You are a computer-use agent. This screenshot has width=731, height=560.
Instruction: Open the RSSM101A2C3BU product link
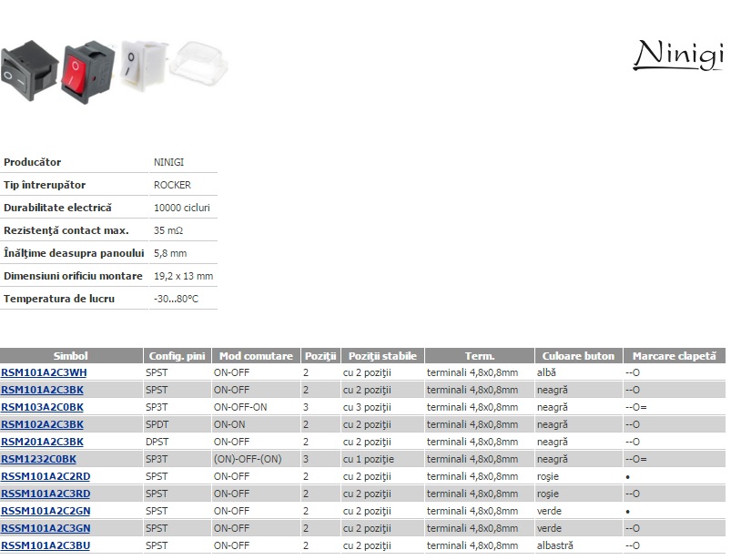[46, 545]
